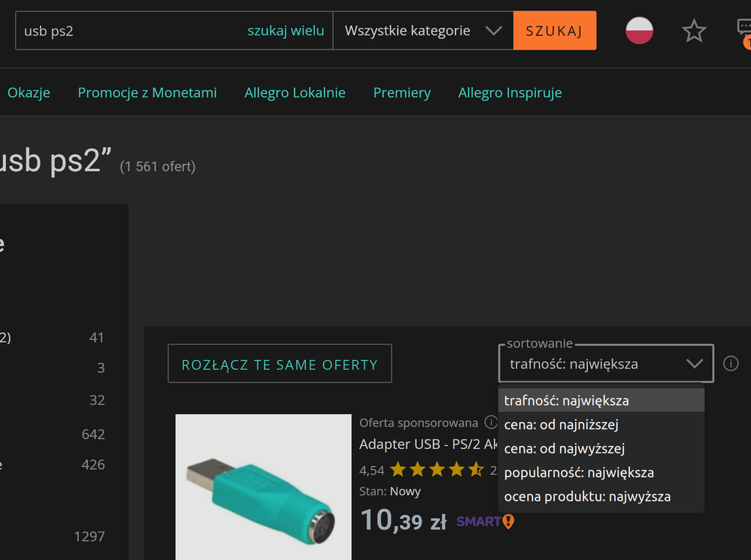Click info icon next to sorting dropdown

coord(731,364)
